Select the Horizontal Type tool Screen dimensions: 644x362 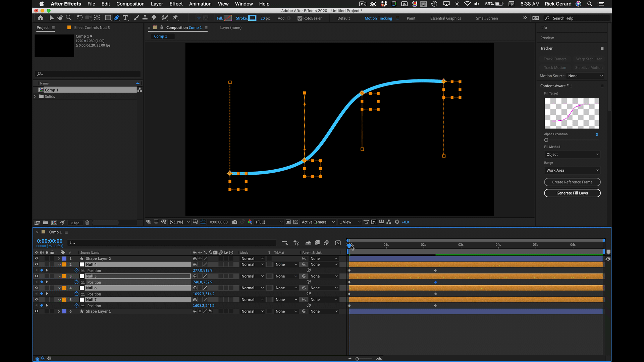click(125, 18)
